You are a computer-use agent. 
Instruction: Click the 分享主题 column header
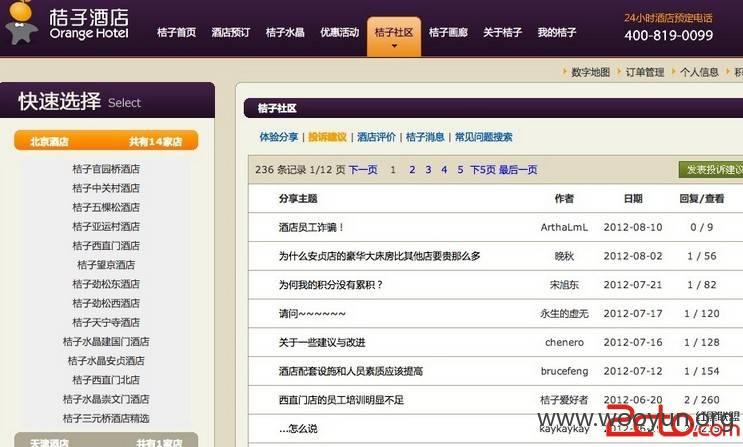pos(298,199)
